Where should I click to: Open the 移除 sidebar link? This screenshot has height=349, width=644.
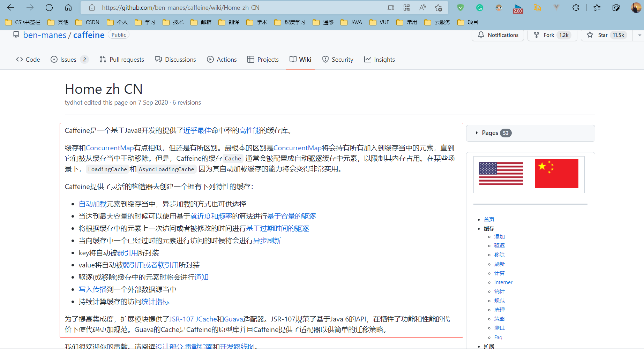[500, 255]
